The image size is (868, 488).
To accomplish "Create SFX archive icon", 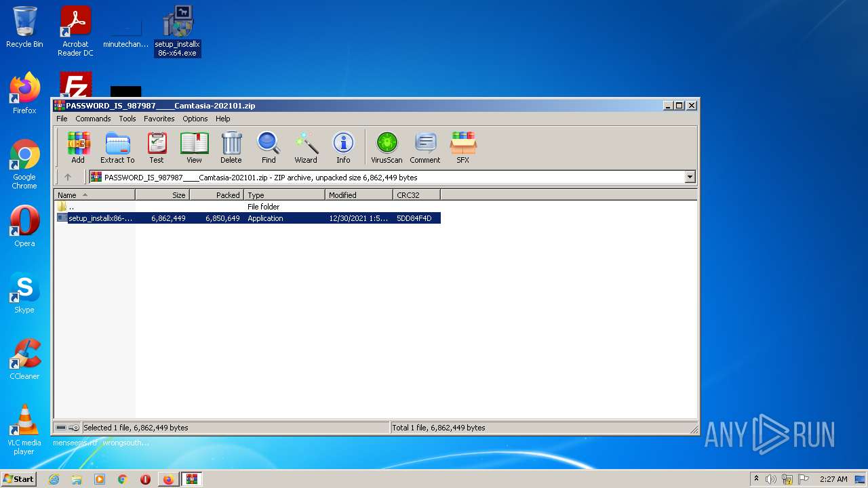I will click(462, 148).
